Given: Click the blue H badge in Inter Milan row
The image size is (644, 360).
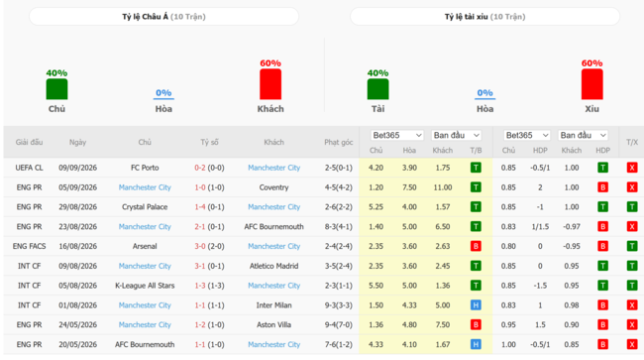Looking at the screenshot, I should click(476, 305).
